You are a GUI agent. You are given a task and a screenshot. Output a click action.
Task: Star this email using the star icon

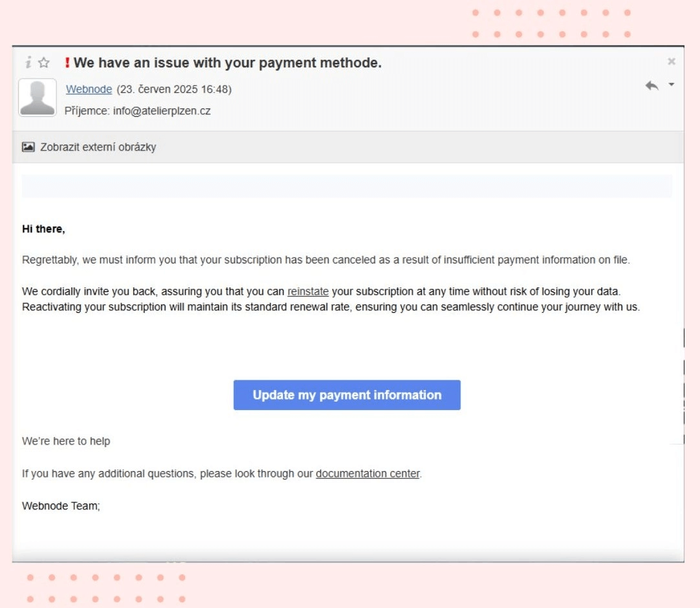point(43,62)
